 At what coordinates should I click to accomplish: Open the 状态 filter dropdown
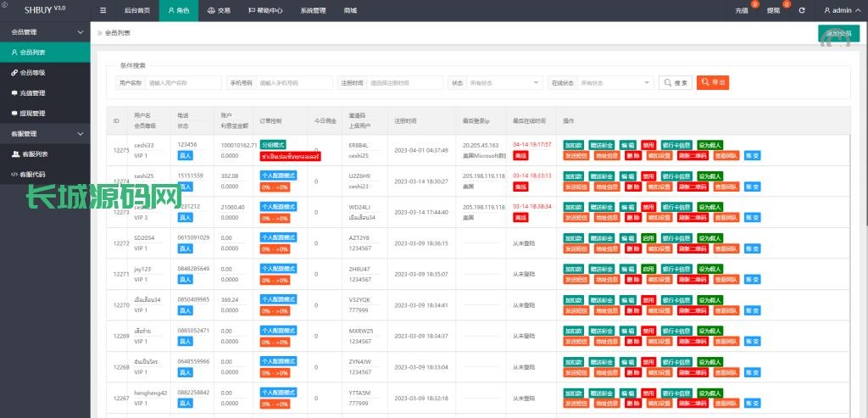click(x=505, y=83)
